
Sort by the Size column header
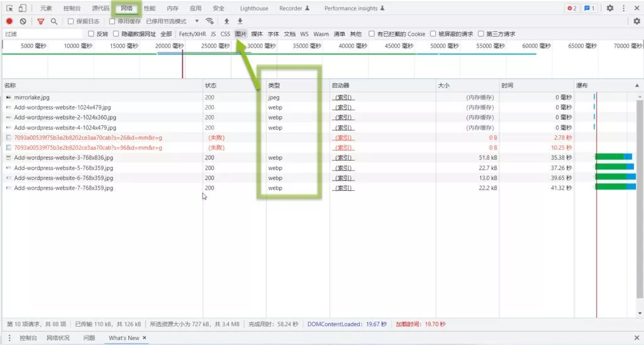(467, 86)
